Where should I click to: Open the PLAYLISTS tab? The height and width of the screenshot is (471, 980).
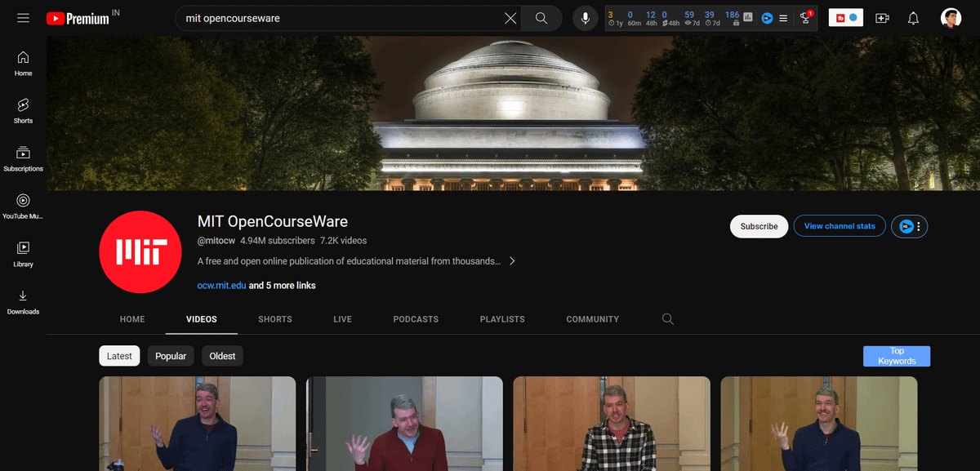(x=502, y=319)
